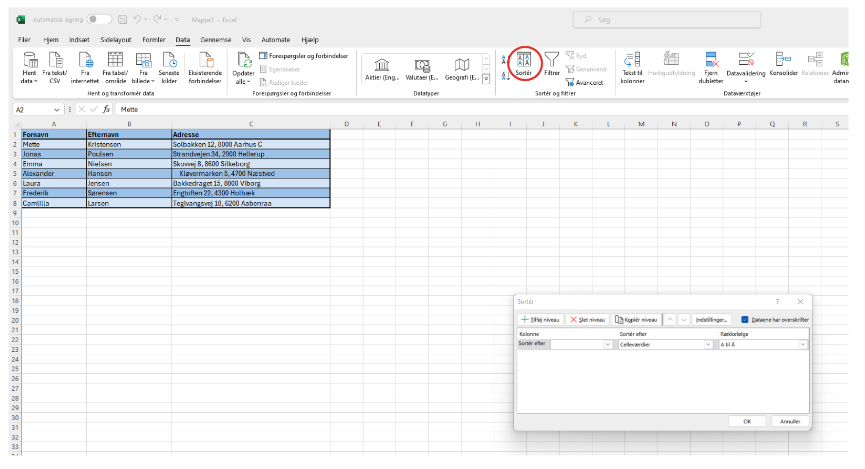Open Avanceret filter options
Viewport: 865px width, 469px height.
(585, 83)
